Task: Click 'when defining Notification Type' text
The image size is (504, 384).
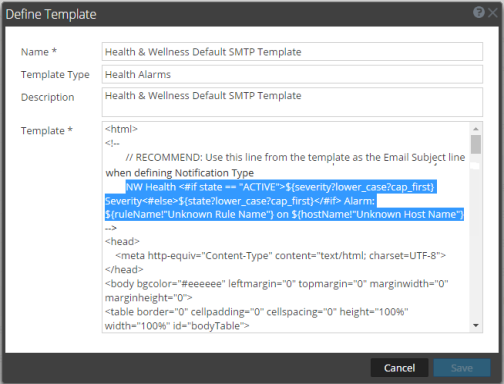Action: [x=180, y=173]
